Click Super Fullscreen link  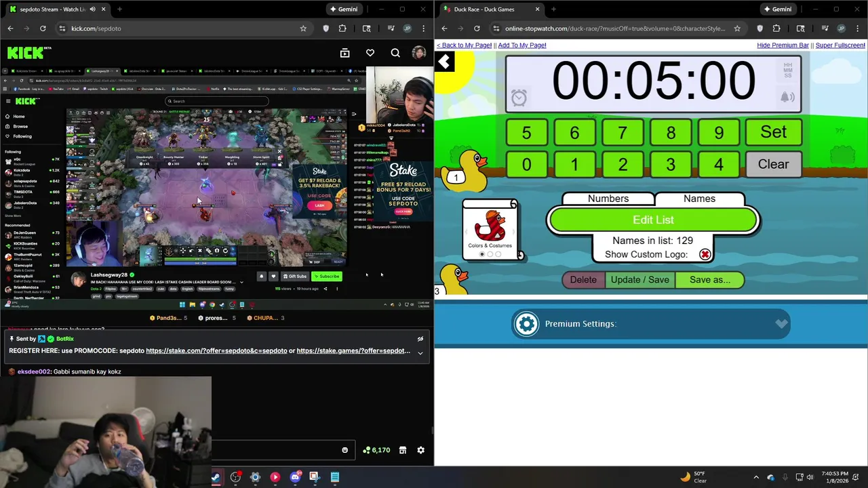pyautogui.click(x=840, y=45)
